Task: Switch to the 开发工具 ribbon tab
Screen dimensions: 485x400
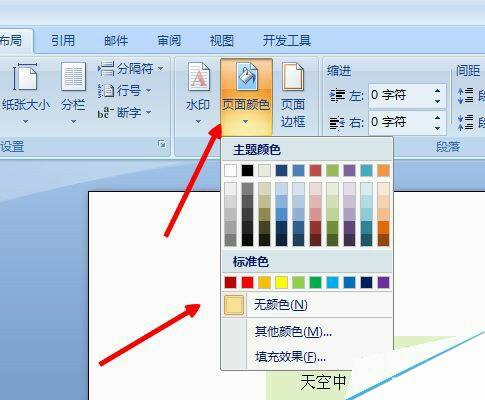Action: click(x=287, y=41)
